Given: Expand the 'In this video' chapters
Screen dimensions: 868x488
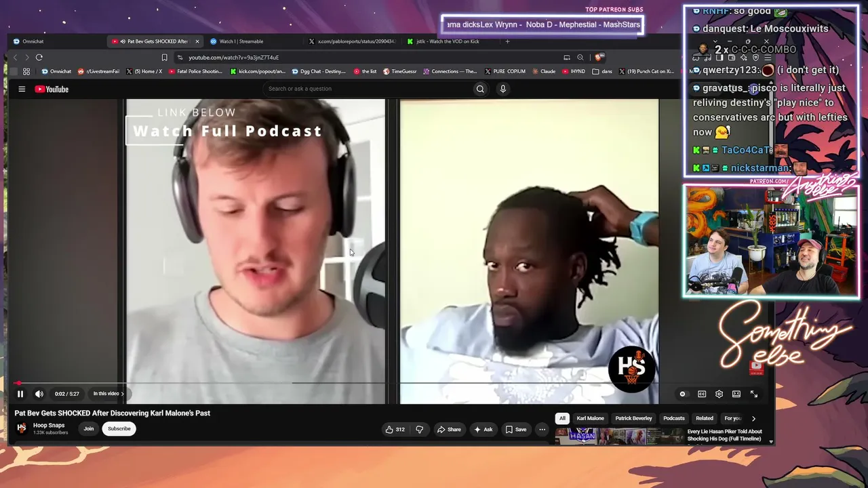Looking at the screenshot, I should point(108,394).
